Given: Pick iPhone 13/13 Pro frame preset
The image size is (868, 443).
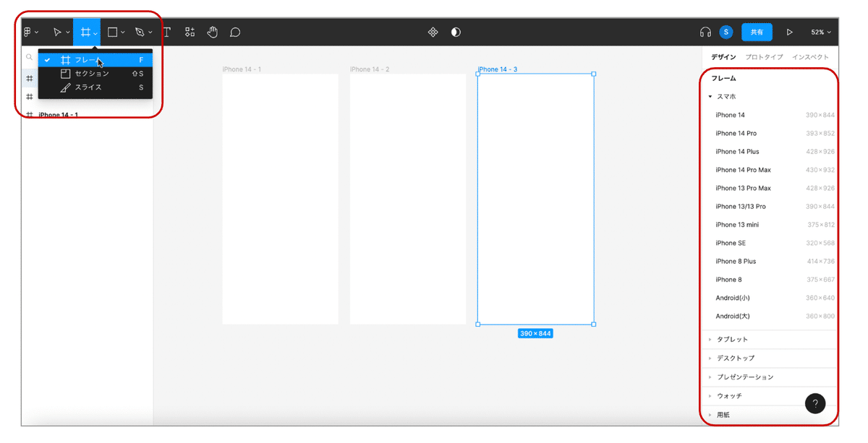Looking at the screenshot, I should click(x=770, y=207).
